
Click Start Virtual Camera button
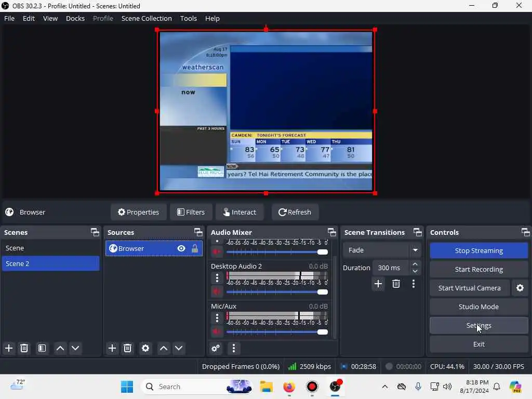coord(470,288)
